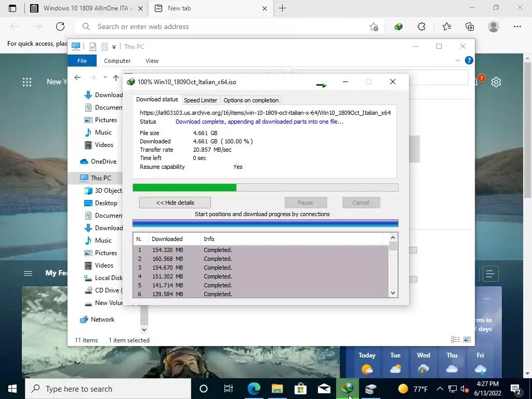This screenshot has height=399, width=532.
Task: Click the Explorer properties quick access icon
Action: [x=92, y=46]
